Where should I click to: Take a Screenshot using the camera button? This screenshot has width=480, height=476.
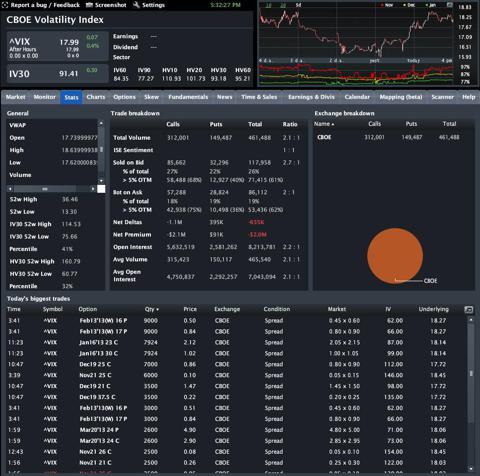[x=106, y=5]
